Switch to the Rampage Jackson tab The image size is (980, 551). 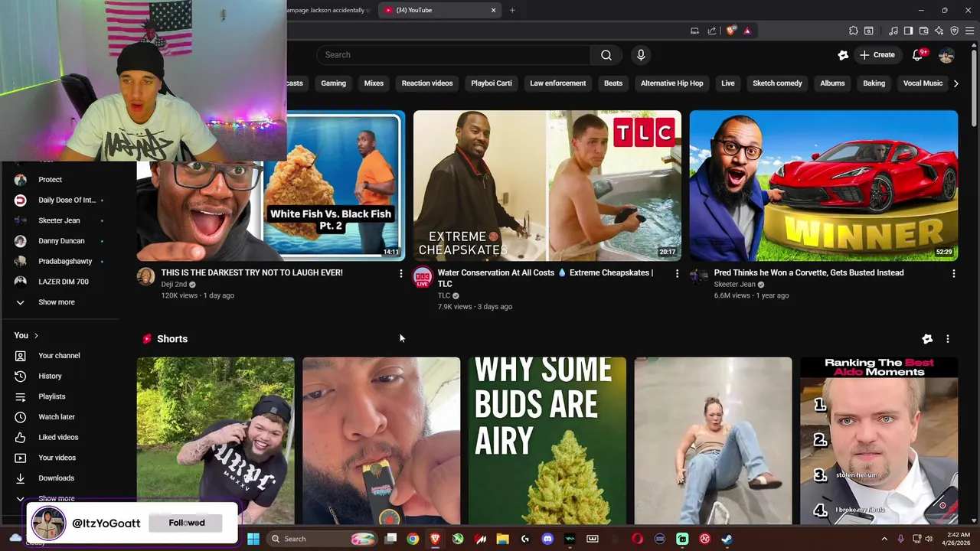pyautogui.click(x=329, y=10)
